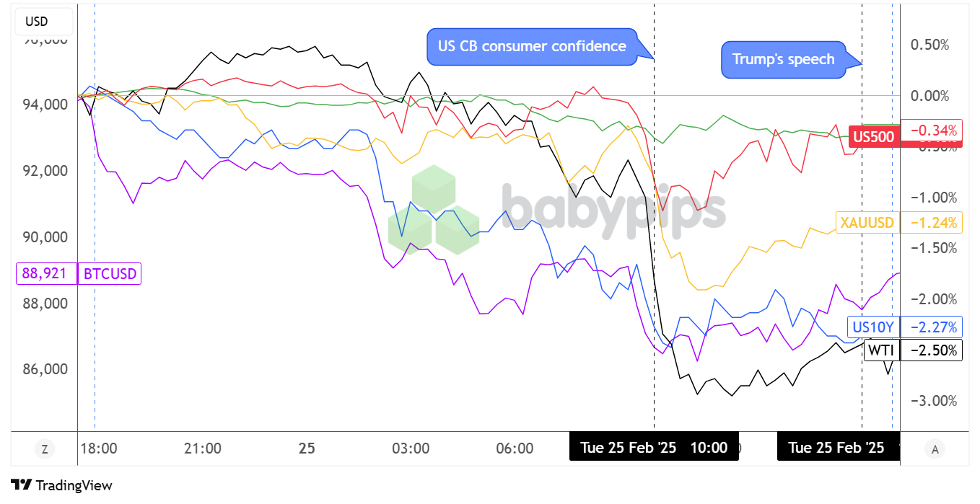Click the XAUUSD series label
Image resolution: width=980 pixels, height=504 pixels.
[867, 222]
